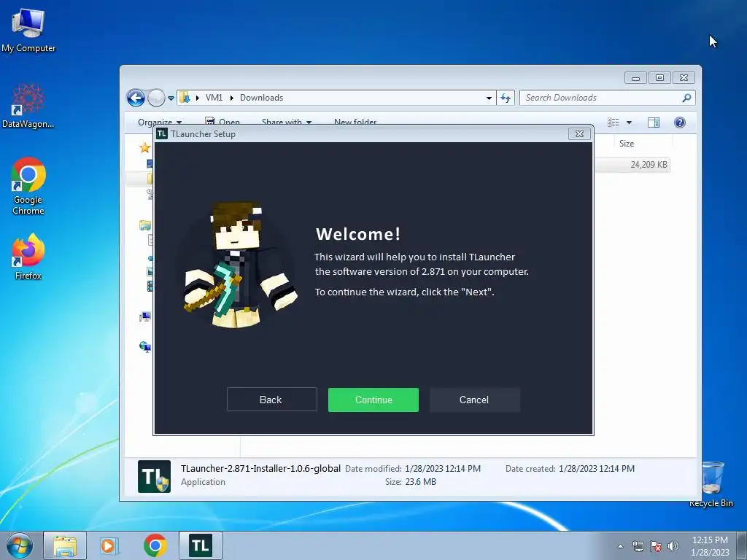Open Windows Media Player in taskbar

pos(109,545)
